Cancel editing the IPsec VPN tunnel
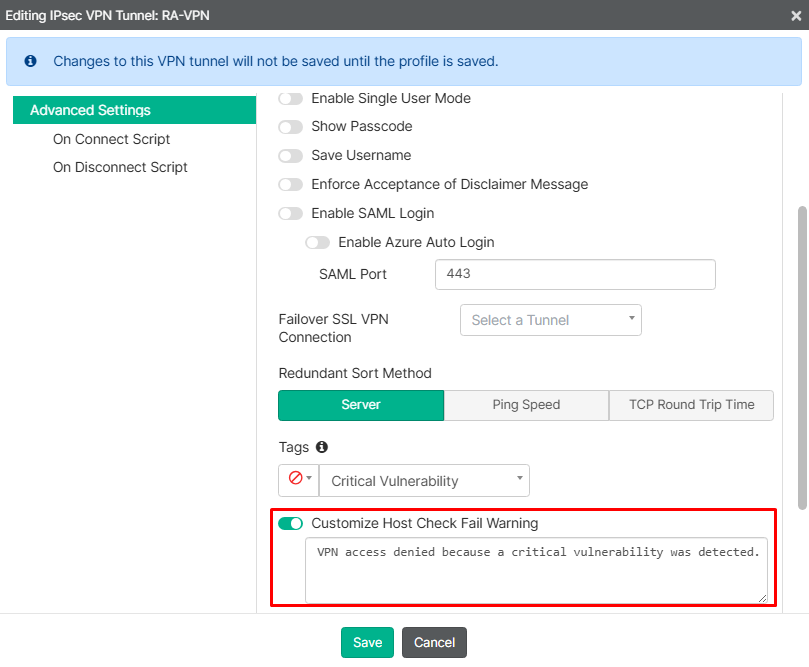This screenshot has height=667, width=809. pyautogui.click(x=434, y=642)
